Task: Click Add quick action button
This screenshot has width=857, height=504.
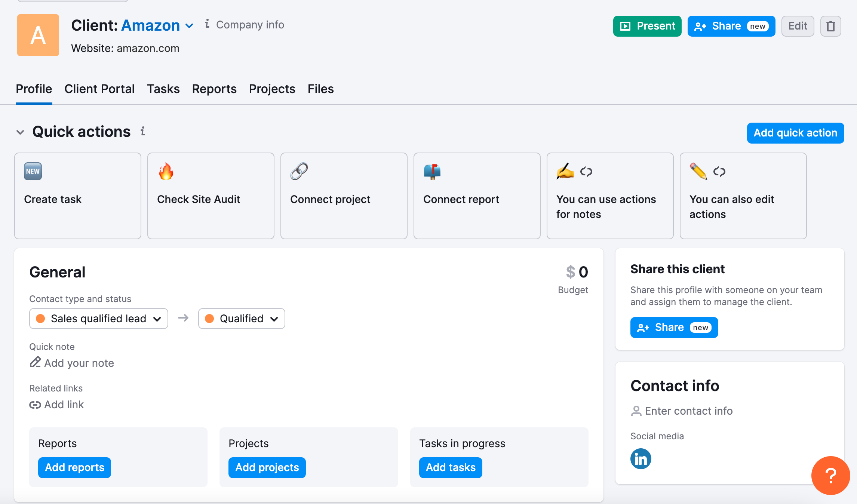Action: [x=795, y=133]
